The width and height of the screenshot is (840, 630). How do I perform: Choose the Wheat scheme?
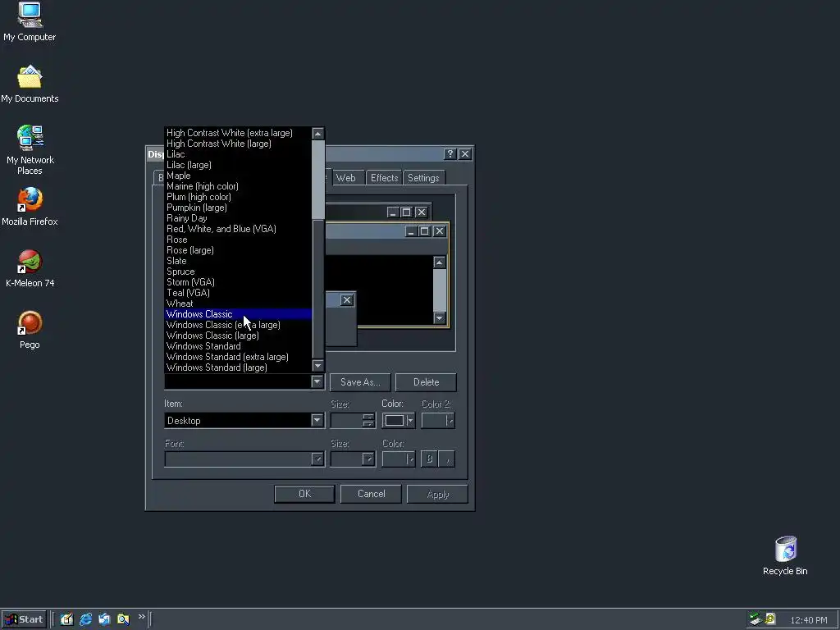(x=238, y=304)
